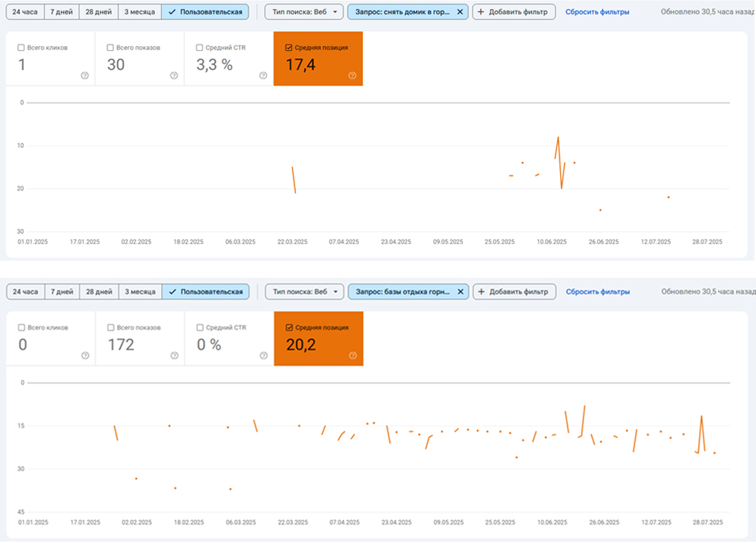Click 'Добавить фильтр' next to 'базы отдыха' filter
Viewport: 756px width, 543px height.
click(514, 292)
